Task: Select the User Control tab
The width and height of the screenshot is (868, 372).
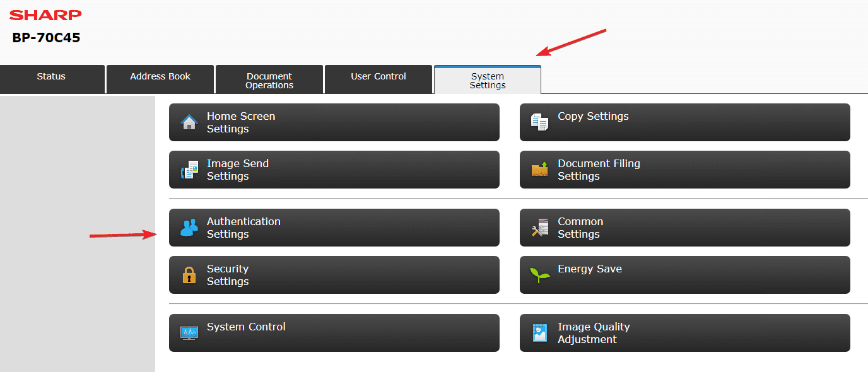Action: pyautogui.click(x=378, y=79)
